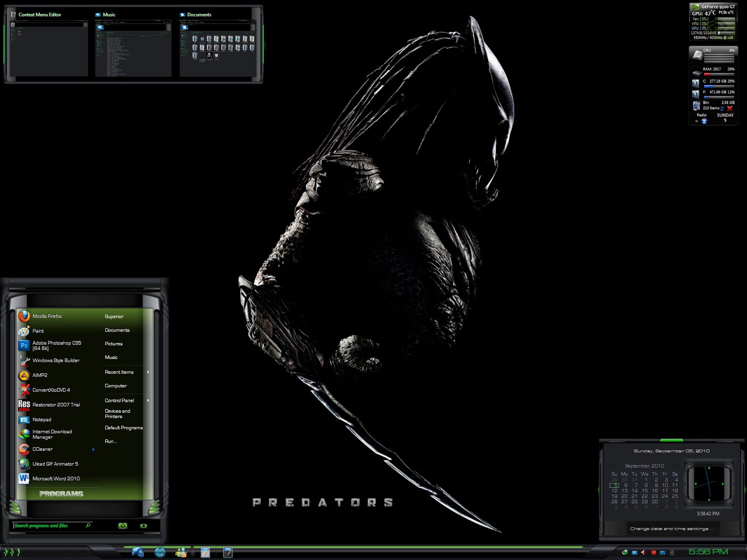Image resolution: width=747 pixels, height=560 pixels.
Task: Expand the Control Panel submenu arrow
Action: 148,400
